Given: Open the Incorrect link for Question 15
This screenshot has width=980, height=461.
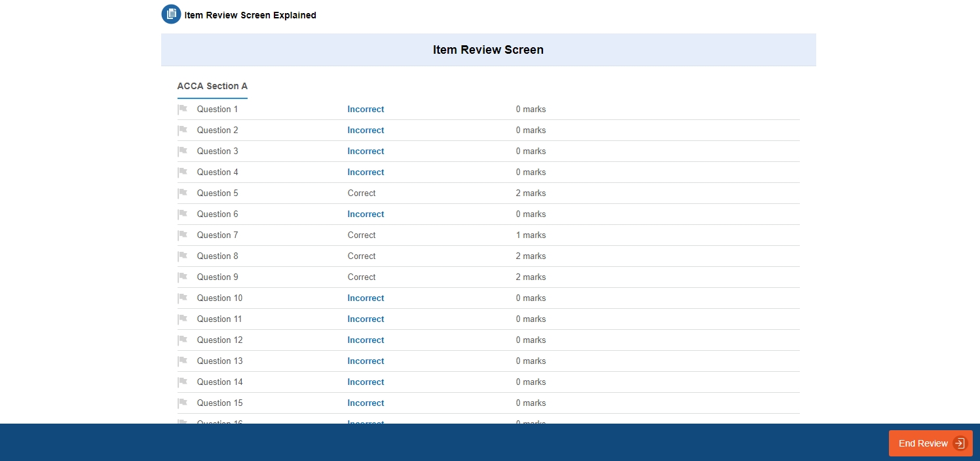Looking at the screenshot, I should tap(366, 403).
